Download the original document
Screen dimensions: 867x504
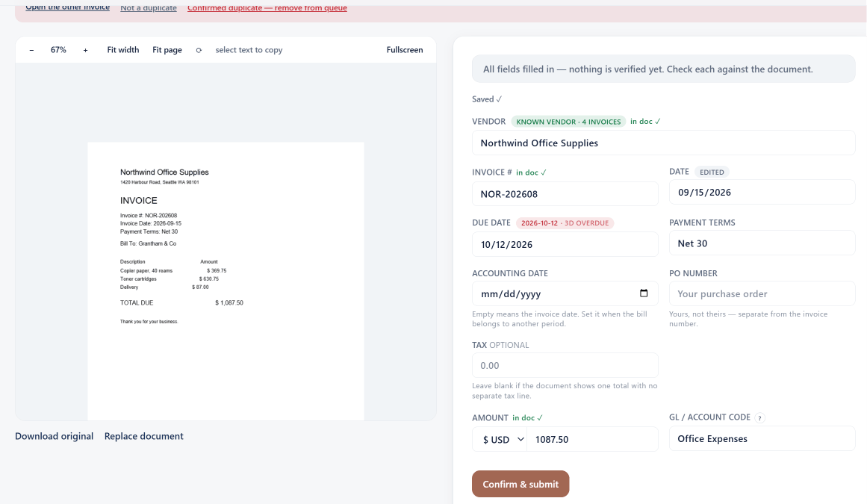click(55, 436)
